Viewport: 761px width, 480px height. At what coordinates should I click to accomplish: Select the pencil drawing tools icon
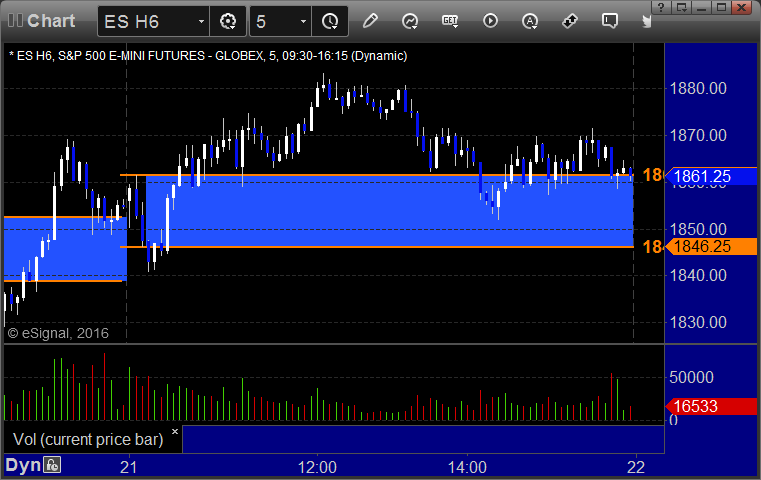370,21
